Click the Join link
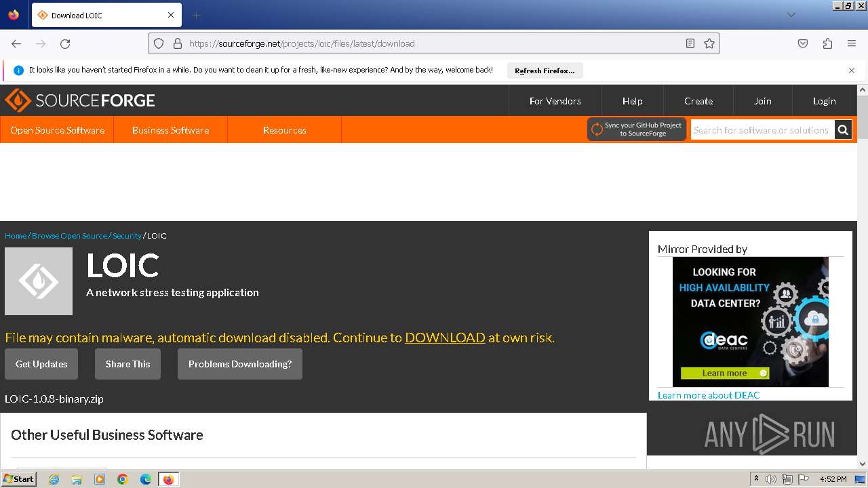Image resolution: width=868 pixels, height=488 pixels. (762, 101)
